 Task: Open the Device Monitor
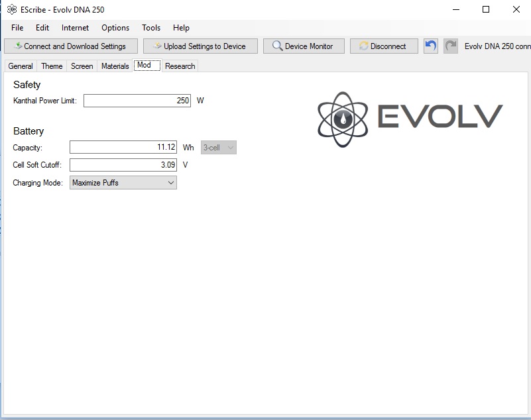point(304,46)
